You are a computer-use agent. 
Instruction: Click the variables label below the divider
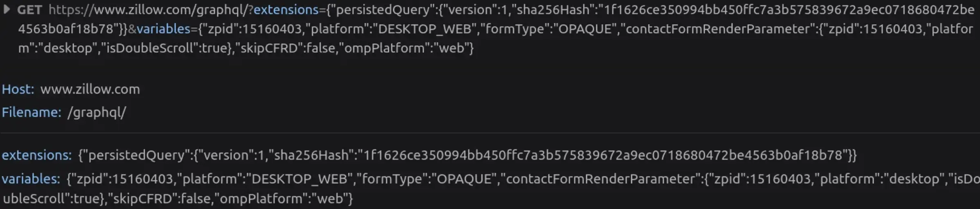coord(31,179)
